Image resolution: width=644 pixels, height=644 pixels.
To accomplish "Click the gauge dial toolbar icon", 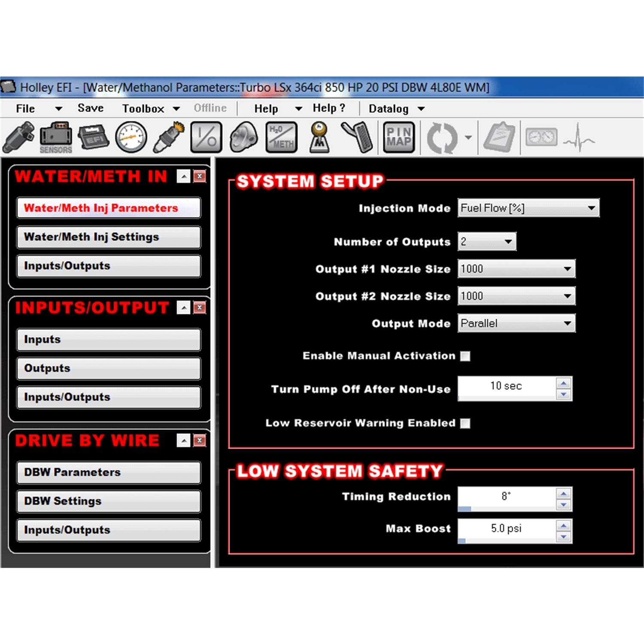I will point(131,137).
